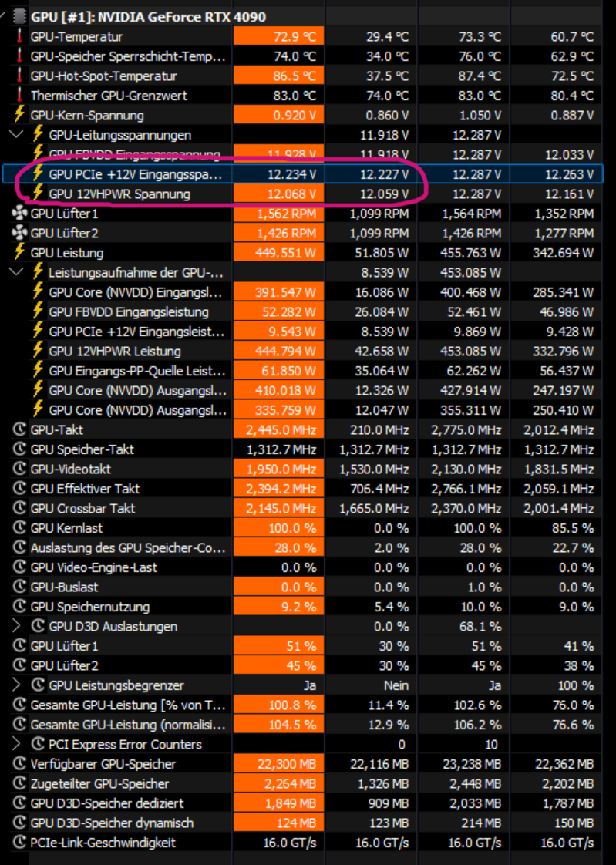Click the thermometer icon beside GPU-Temperatur
Viewport: 616px width, 865px height.
pyautogui.click(x=19, y=36)
